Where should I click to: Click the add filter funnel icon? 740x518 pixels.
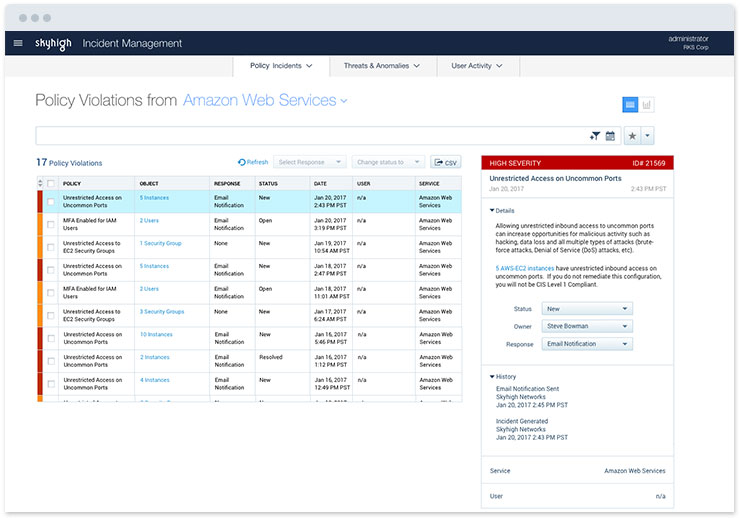(595, 136)
